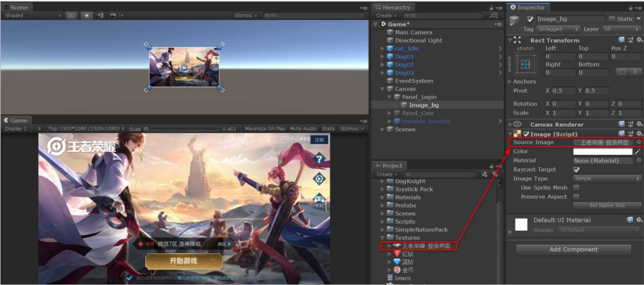The width and height of the screenshot is (644, 285).
Task: Select 红钻 sprite icon
Action: pyautogui.click(x=397, y=254)
